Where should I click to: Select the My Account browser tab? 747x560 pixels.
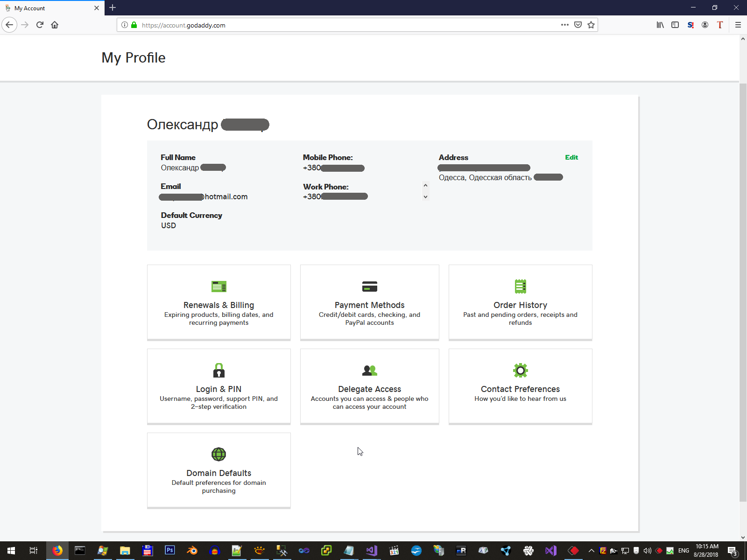[x=51, y=8]
